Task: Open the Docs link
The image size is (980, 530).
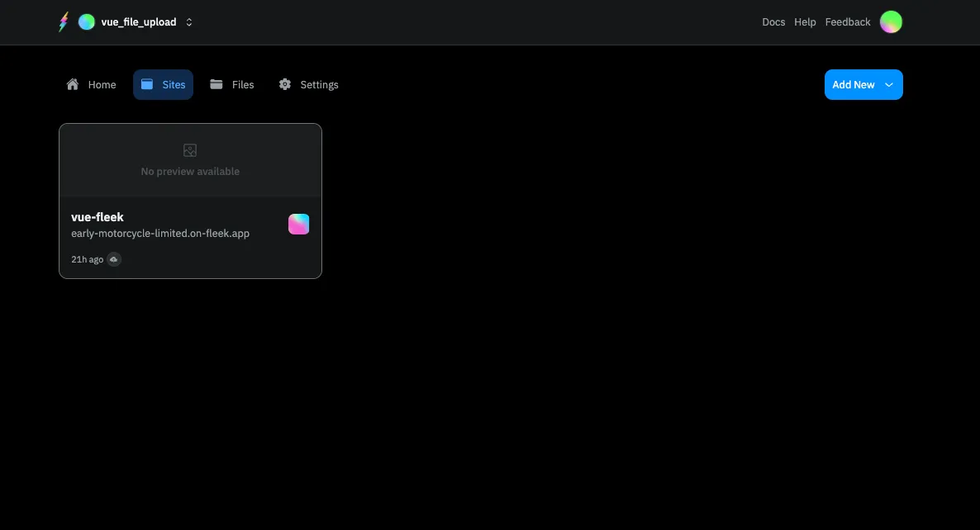Action: tap(773, 22)
